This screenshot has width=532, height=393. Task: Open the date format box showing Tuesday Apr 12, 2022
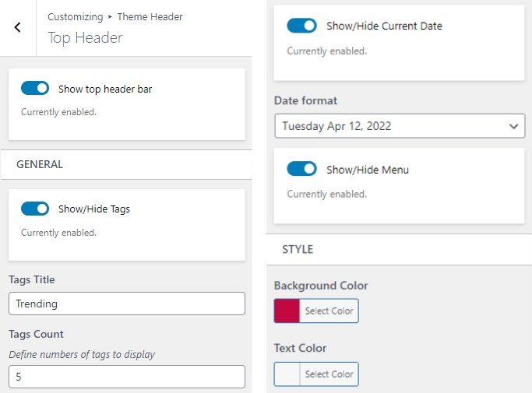pos(389,126)
